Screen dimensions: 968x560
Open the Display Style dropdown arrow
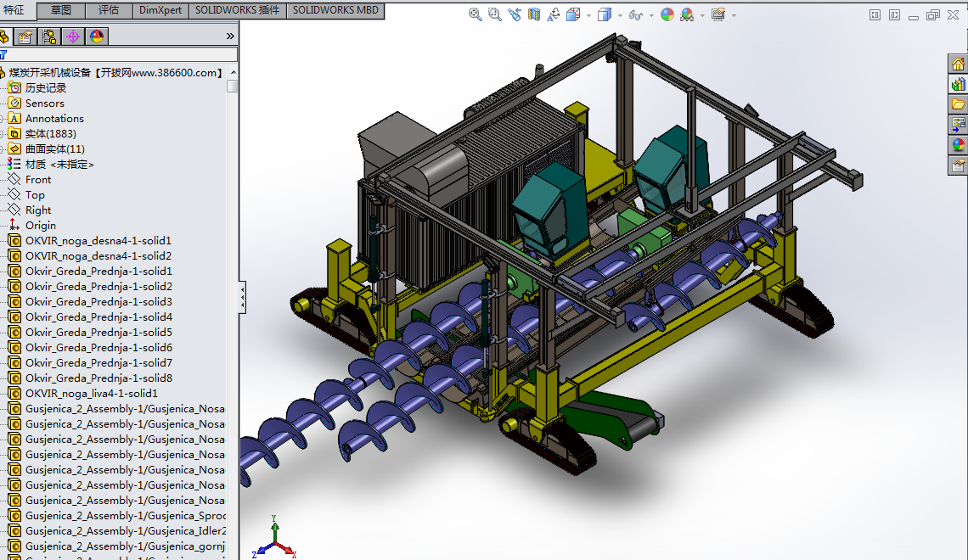(620, 15)
